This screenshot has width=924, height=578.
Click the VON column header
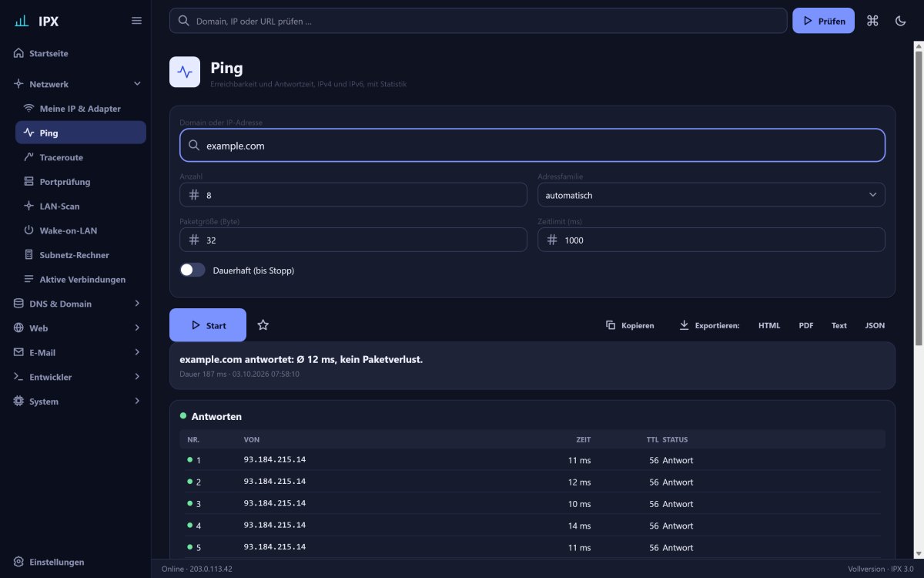[x=252, y=439]
